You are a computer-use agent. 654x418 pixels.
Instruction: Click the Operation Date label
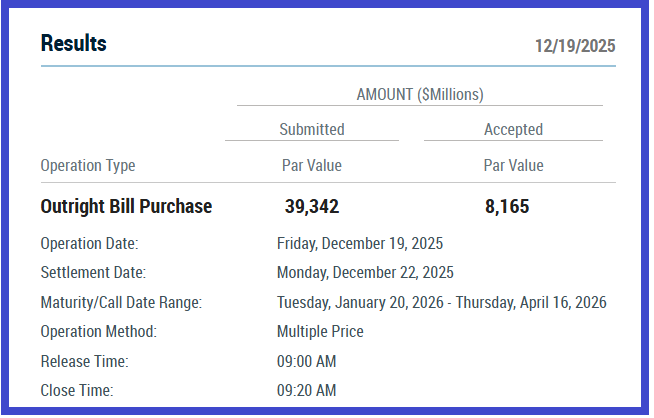[89, 243]
